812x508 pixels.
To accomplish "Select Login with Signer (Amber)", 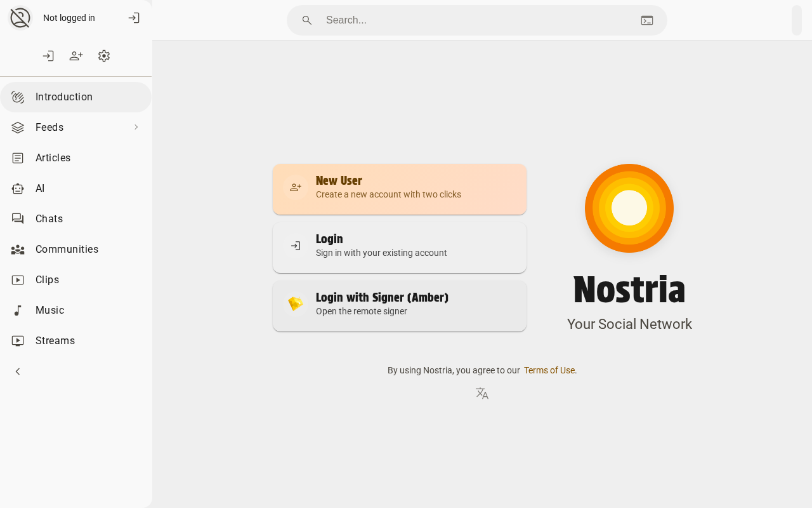I will click(400, 306).
